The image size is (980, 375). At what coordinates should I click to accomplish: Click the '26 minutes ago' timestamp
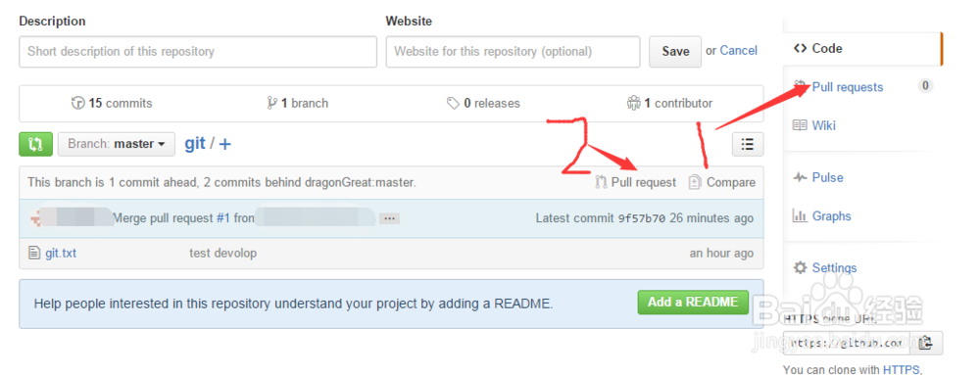coord(711,218)
